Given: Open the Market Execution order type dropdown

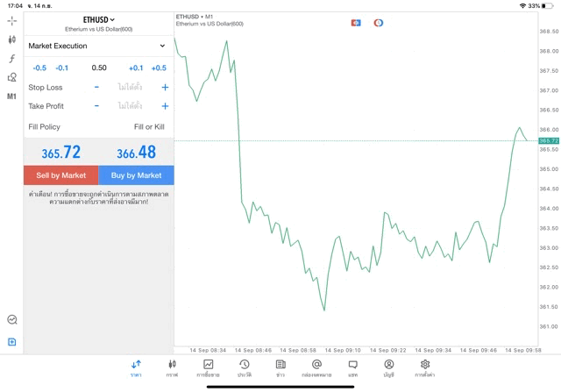Looking at the screenshot, I should [97, 46].
